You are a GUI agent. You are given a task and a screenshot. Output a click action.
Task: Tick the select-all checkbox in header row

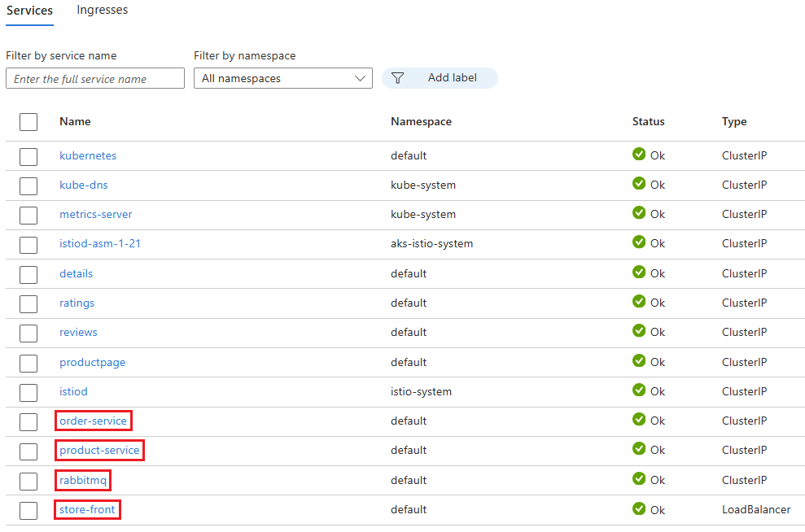coord(28,122)
